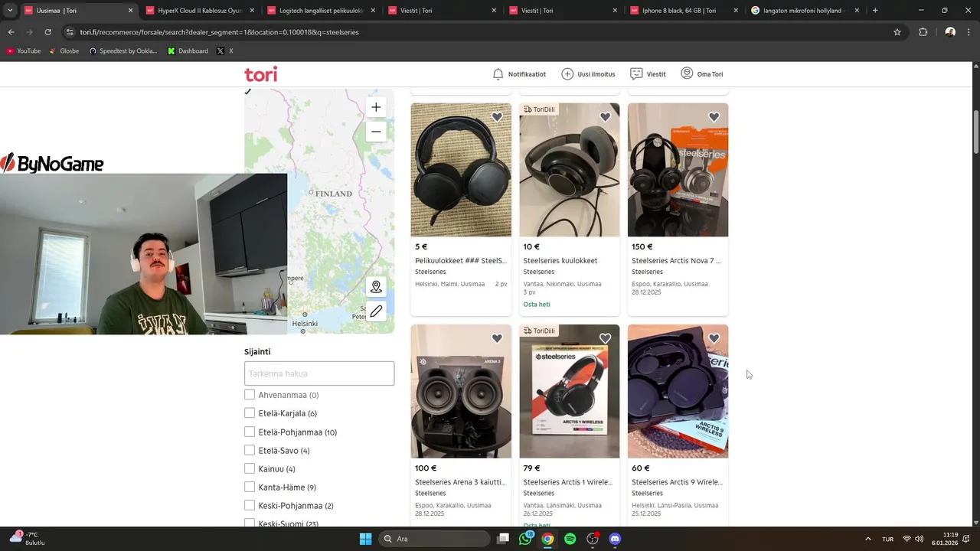Check the Keski-Pohjanmaa location filter
This screenshot has height=551, width=980.
coord(250,505)
